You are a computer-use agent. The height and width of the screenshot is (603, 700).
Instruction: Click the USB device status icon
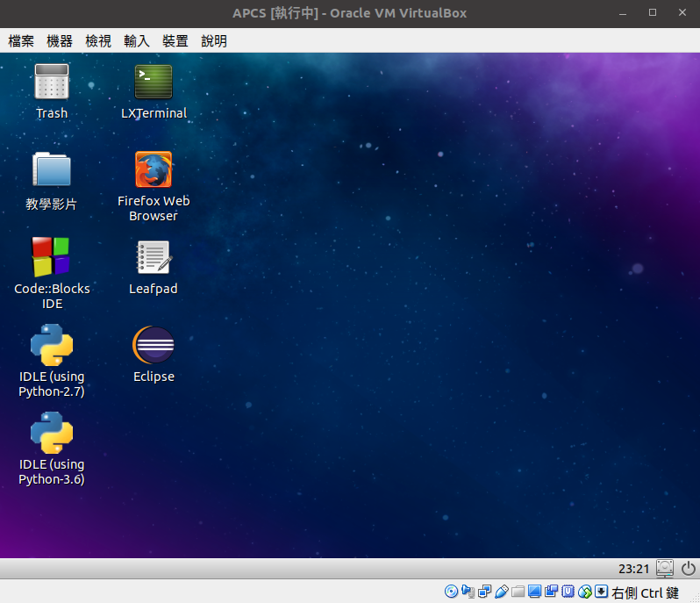point(502,592)
